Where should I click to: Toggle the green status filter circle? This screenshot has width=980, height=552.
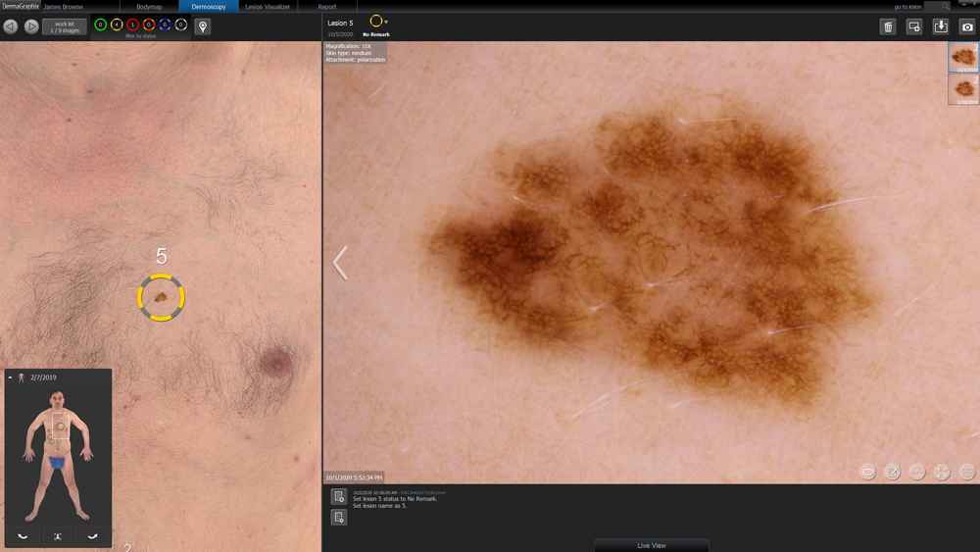[100, 25]
